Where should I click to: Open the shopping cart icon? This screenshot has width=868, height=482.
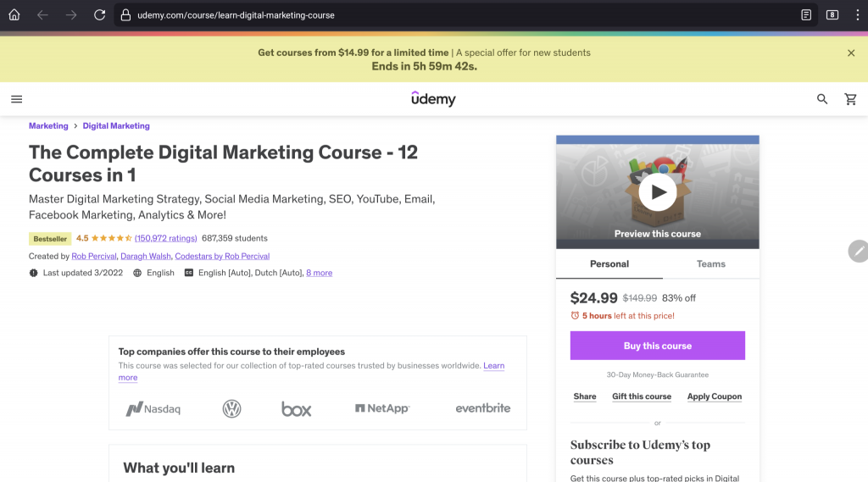coord(850,99)
